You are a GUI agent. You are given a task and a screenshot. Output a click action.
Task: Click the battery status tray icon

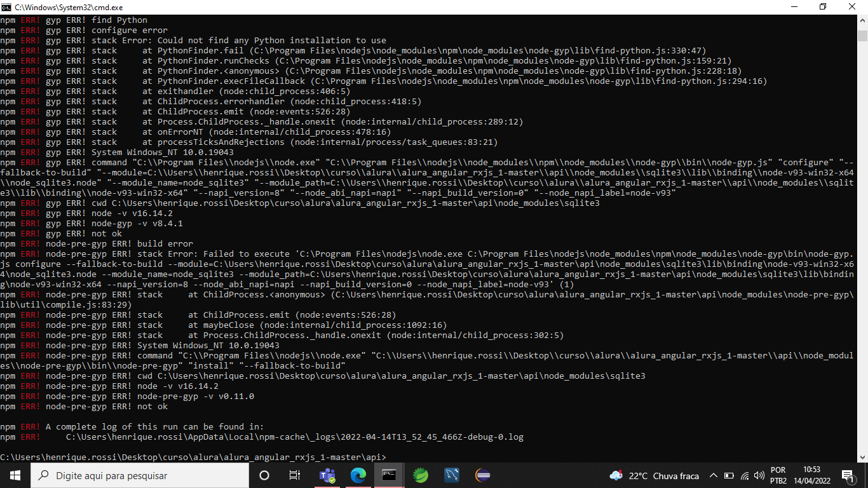coord(729,475)
